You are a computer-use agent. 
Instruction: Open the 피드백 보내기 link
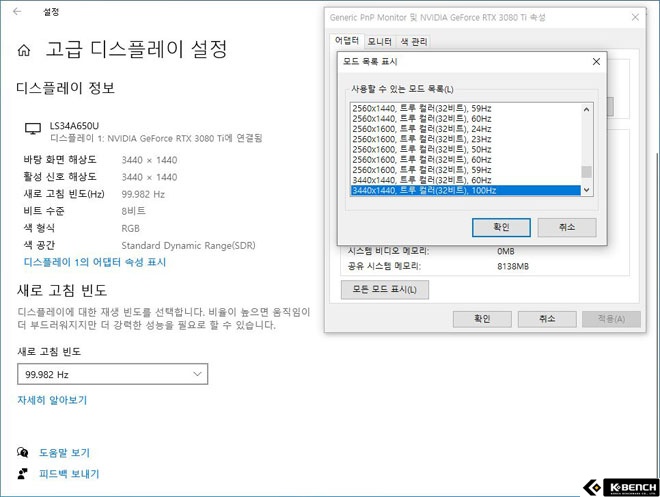(69, 474)
